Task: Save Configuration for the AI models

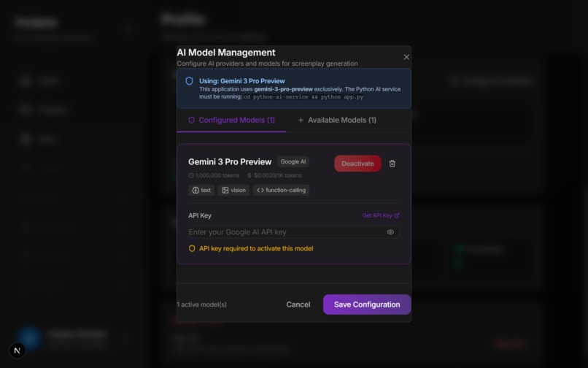Action: click(367, 304)
